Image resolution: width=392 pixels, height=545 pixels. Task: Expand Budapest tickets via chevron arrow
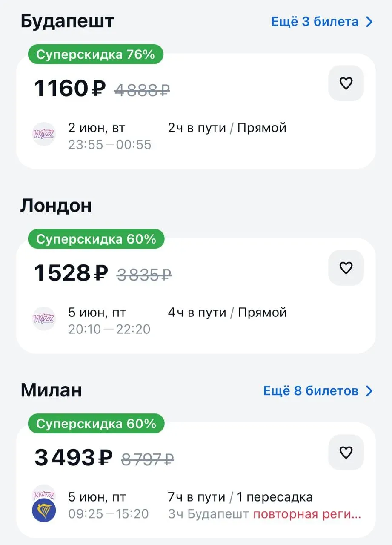[x=369, y=22]
